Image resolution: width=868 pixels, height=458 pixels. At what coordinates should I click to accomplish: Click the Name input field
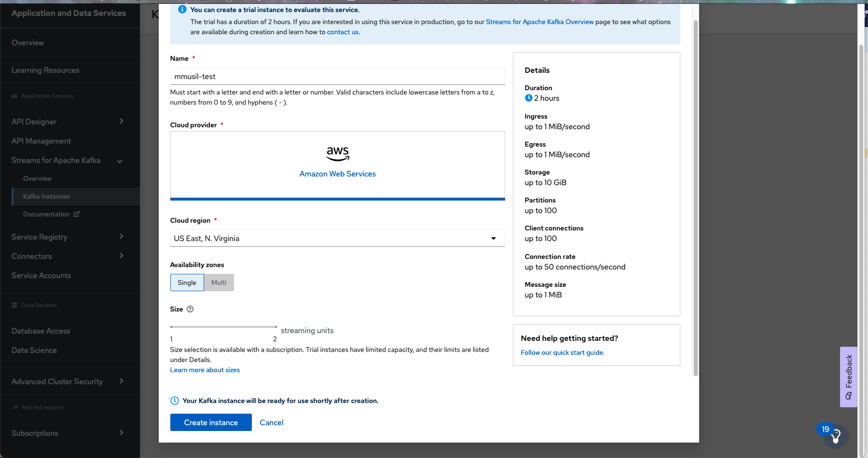tap(337, 76)
